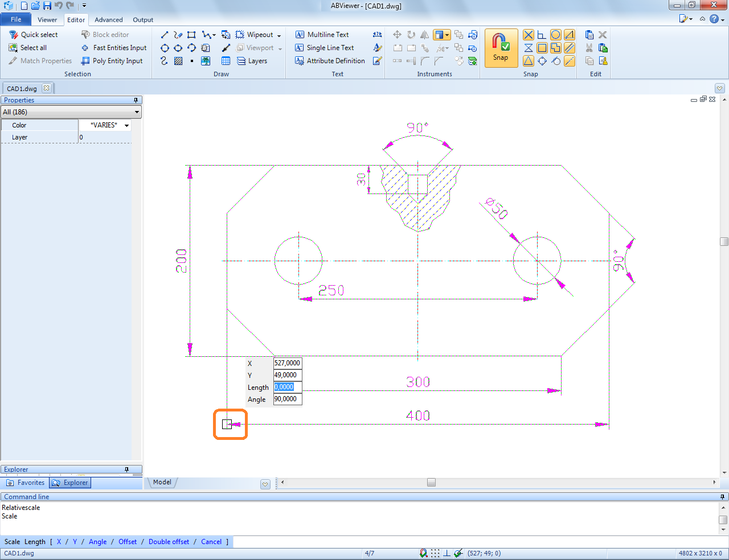Switch to the Viewer ribbon tab
The height and width of the screenshot is (560, 729).
tap(47, 20)
